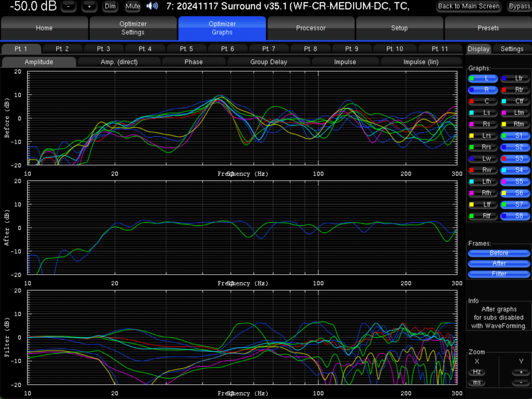Zoom in Y axis with plus
This screenshot has height=399, width=532.
point(521,372)
